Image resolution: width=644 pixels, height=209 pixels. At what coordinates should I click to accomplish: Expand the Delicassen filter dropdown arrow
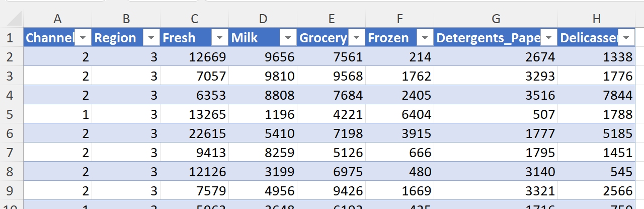coord(626,38)
